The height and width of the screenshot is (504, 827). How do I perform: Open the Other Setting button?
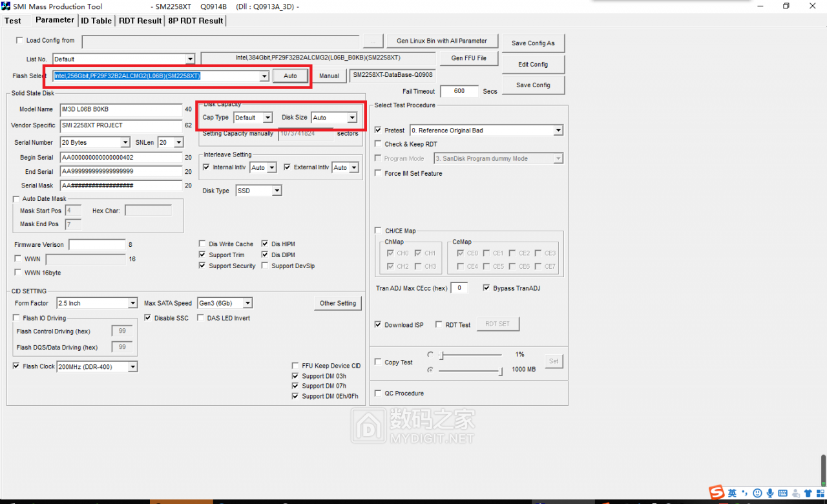point(338,303)
